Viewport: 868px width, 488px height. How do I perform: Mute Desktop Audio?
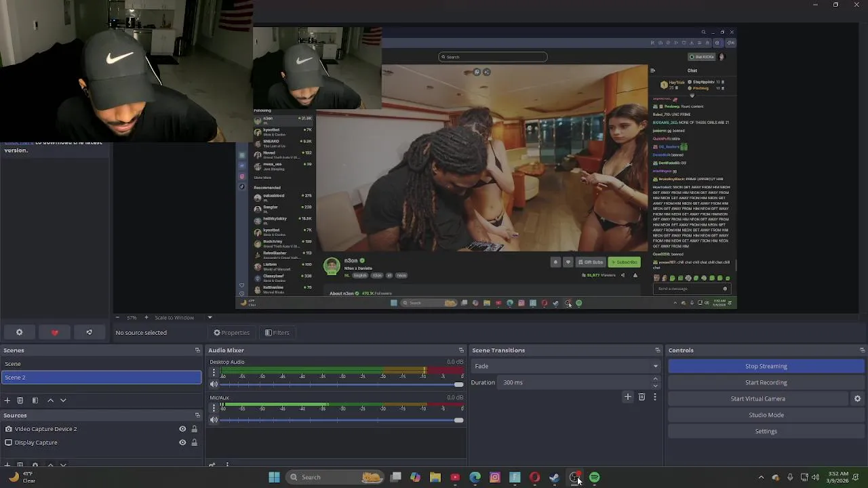pyautogui.click(x=214, y=384)
